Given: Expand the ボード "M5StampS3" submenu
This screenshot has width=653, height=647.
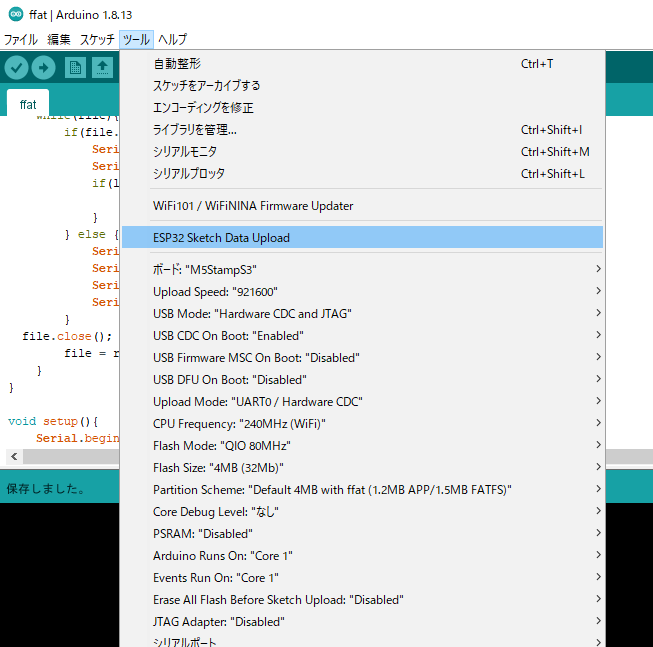Looking at the screenshot, I should (x=362, y=269).
